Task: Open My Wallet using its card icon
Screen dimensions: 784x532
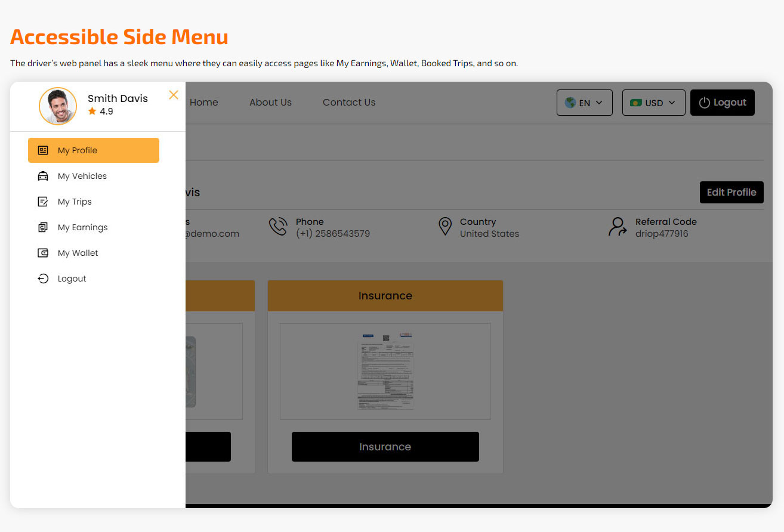Action: 42,252
